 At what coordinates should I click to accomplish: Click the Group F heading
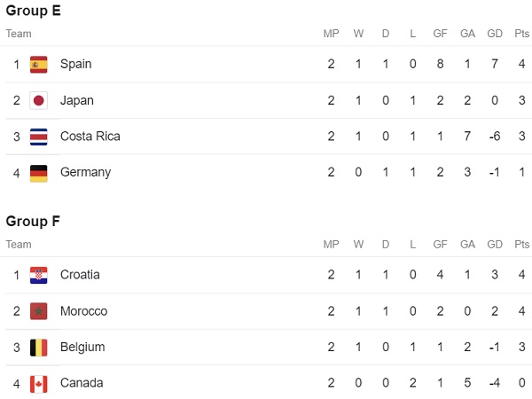pos(33,221)
